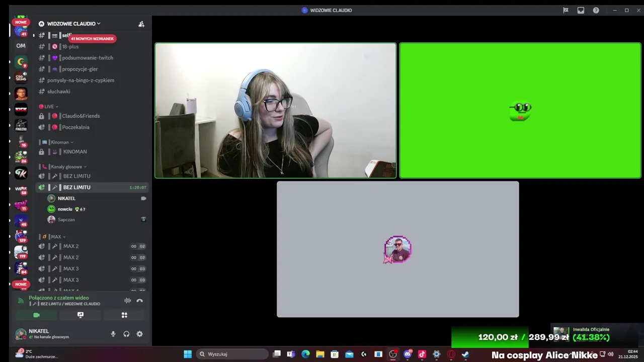Open Discord icon in the taskbar
This screenshot has height=362, width=644.
coord(408,354)
